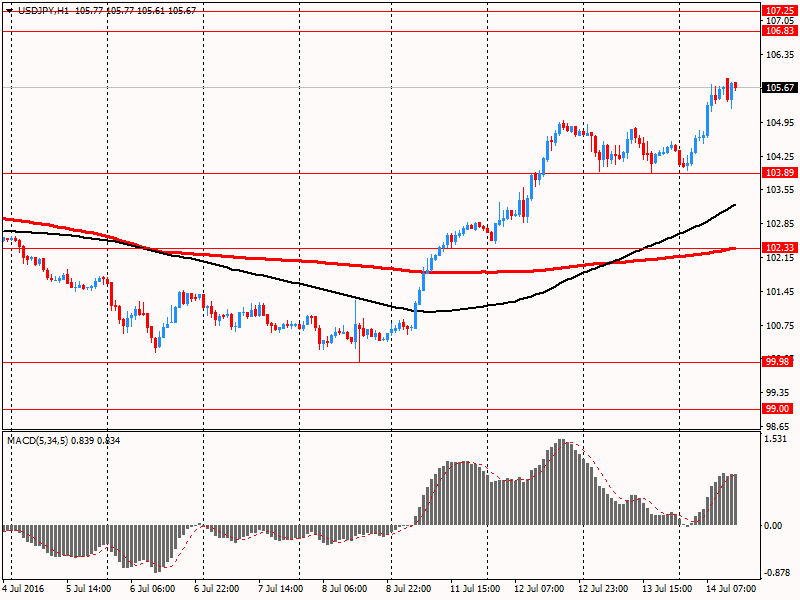Select the USDJPY,H1 chart title text
The height and width of the screenshot is (600, 800).
[x=43, y=11]
